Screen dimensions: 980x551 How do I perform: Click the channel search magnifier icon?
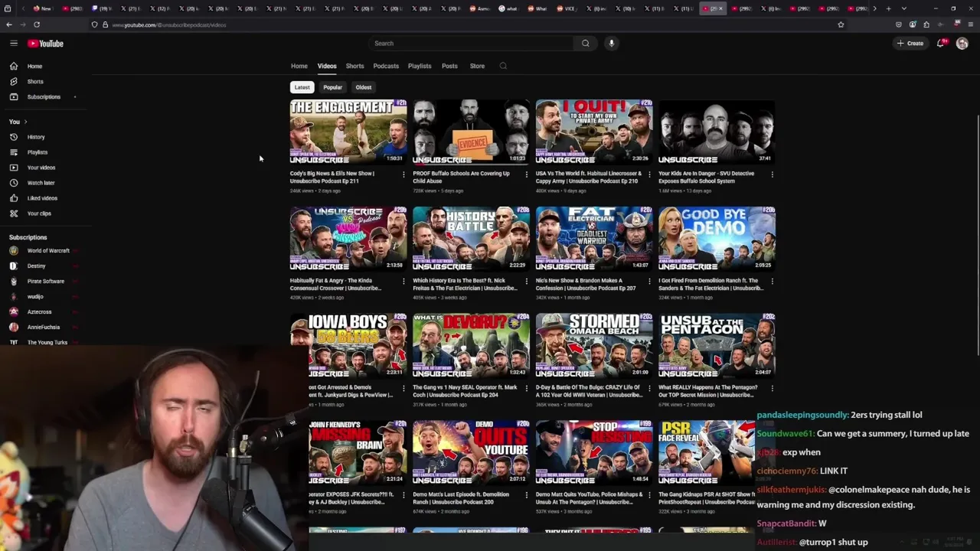click(503, 67)
